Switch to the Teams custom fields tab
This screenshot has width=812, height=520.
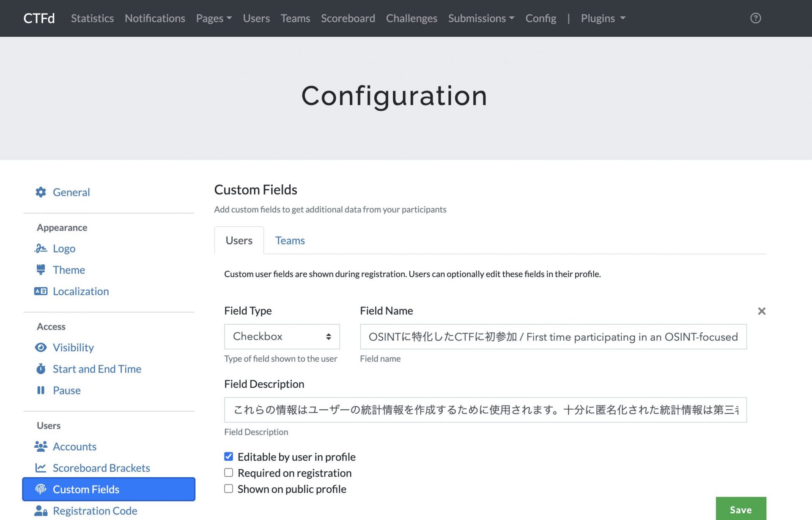tap(290, 241)
